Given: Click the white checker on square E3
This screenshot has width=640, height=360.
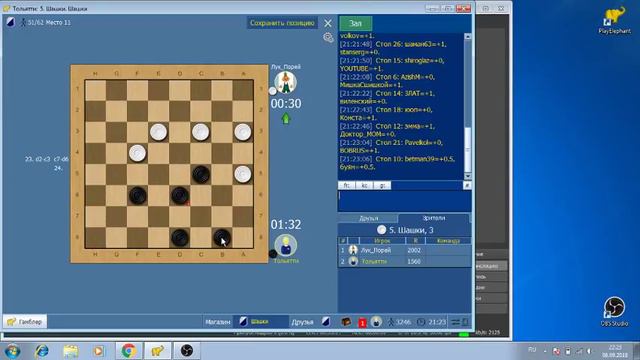Looking at the screenshot, I should click(158, 132).
